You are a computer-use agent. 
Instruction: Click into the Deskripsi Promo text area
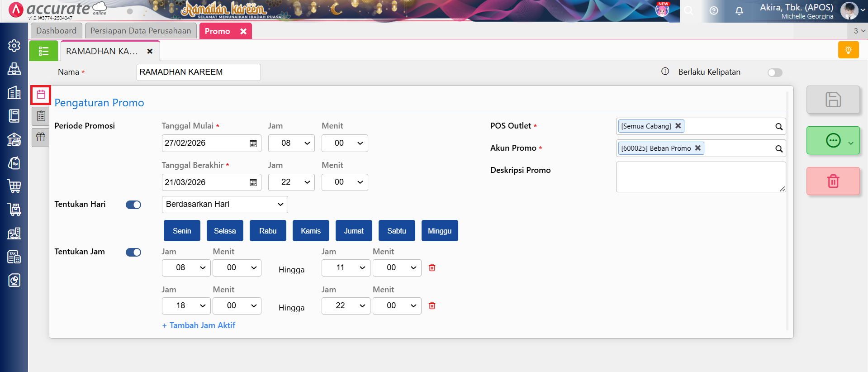pos(700,177)
